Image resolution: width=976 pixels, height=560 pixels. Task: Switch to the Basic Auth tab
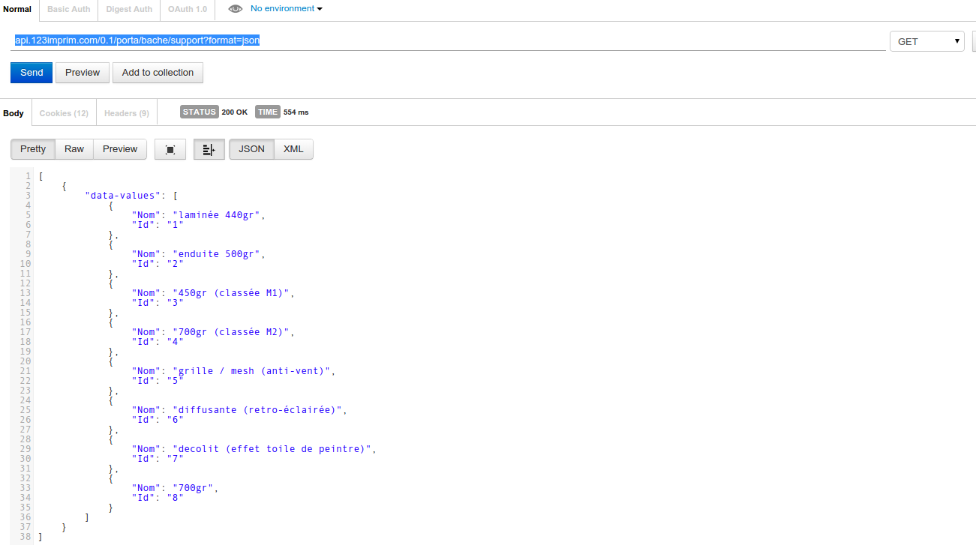[68, 9]
